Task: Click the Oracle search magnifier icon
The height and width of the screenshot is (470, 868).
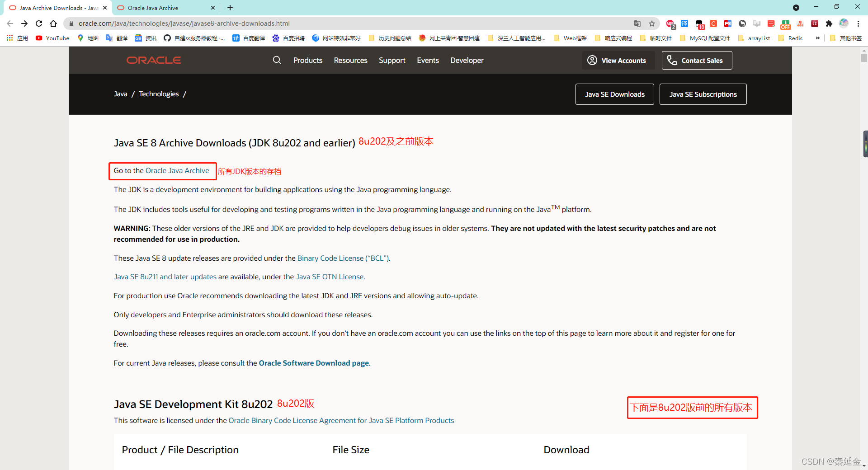Action: pos(277,60)
